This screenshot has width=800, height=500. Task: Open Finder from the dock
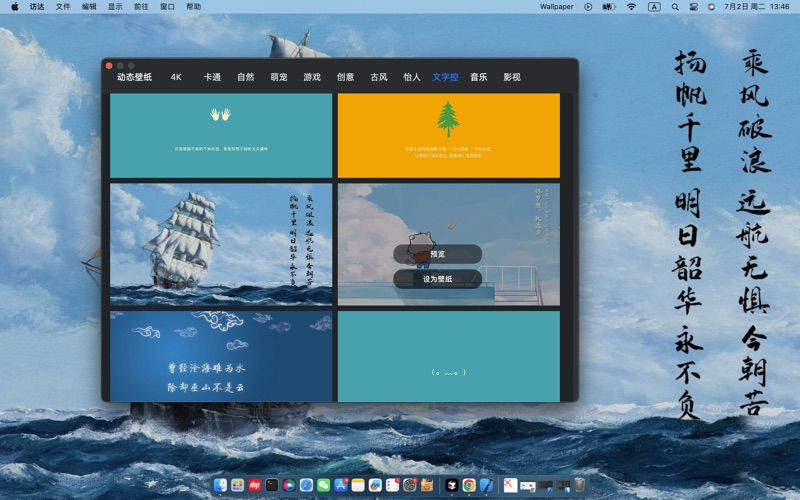(x=220, y=485)
